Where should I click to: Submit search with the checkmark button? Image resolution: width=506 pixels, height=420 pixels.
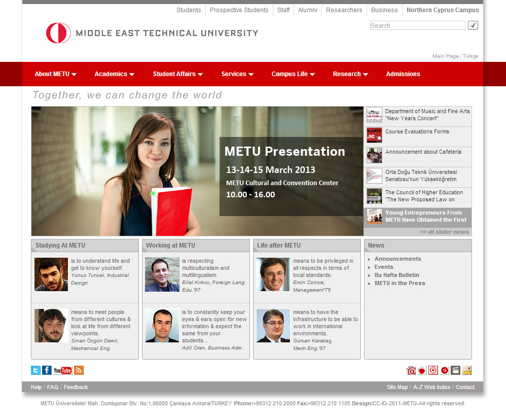click(473, 25)
